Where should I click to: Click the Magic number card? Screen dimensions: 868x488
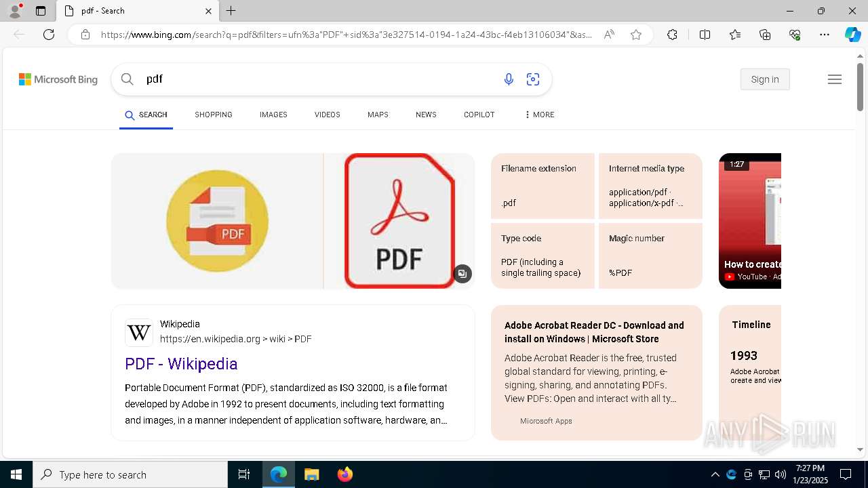coord(650,256)
